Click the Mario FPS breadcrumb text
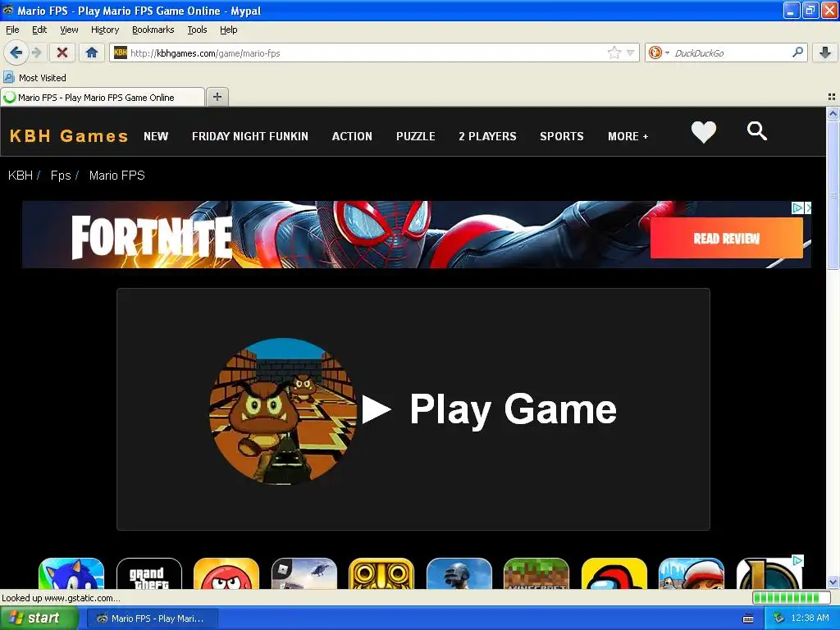Screen dimensions: 840x630 point(116,176)
